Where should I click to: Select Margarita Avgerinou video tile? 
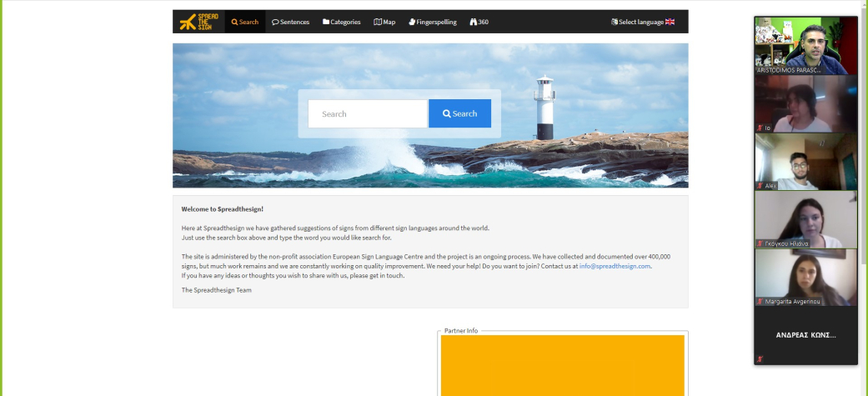(x=805, y=277)
